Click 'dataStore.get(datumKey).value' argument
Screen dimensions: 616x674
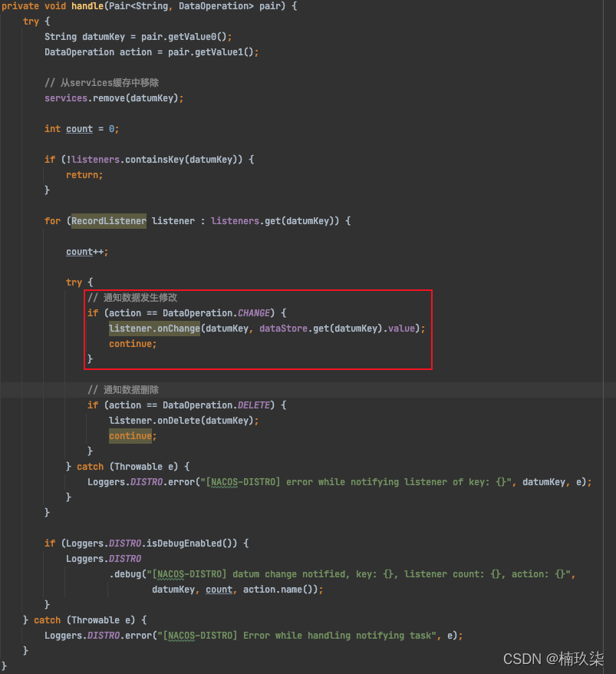click(x=338, y=329)
